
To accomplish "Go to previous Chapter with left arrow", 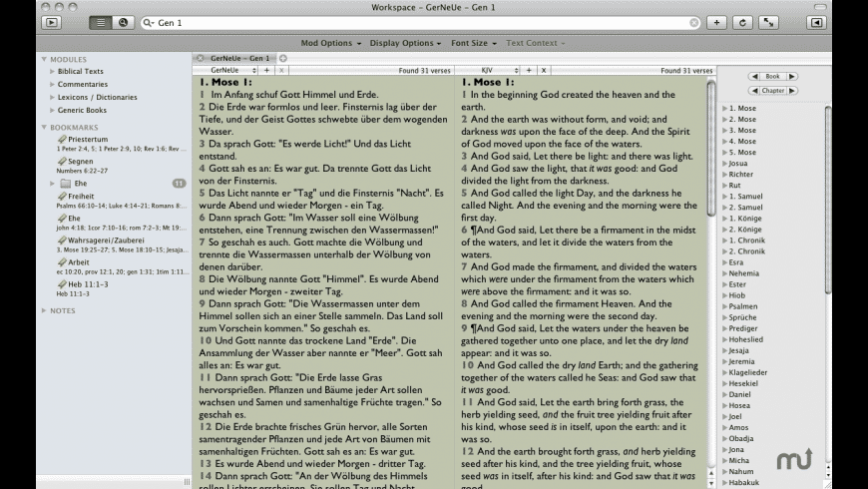I will (x=754, y=90).
